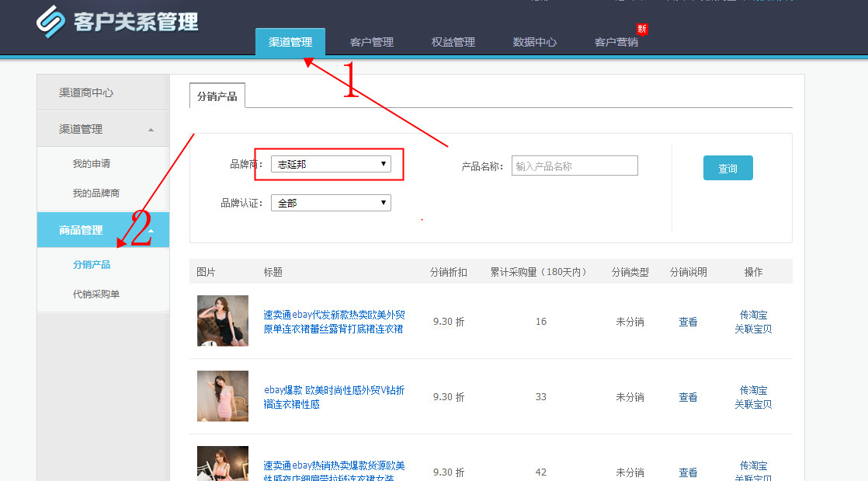
Task: Click 查看 for the product with 42 purchases
Action: [688, 472]
